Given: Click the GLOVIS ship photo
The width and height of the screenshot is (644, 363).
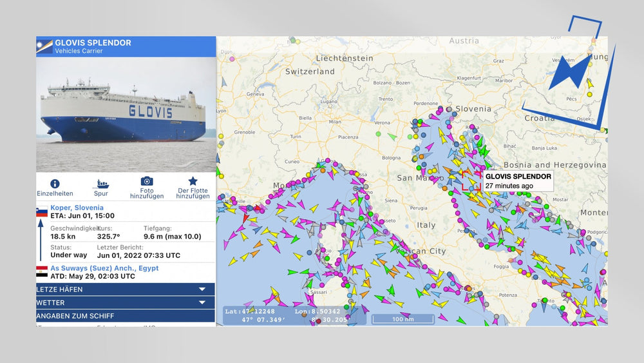Looking at the screenshot, I should click(126, 114).
